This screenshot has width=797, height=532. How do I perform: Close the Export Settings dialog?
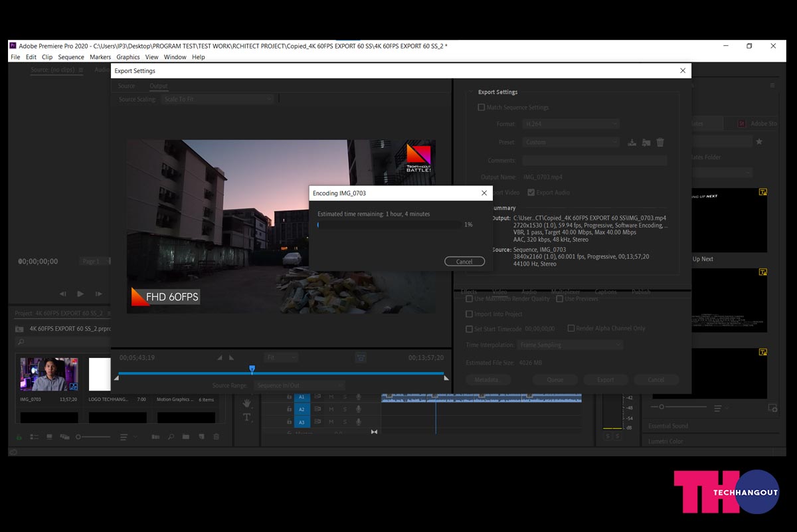click(x=683, y=70)
